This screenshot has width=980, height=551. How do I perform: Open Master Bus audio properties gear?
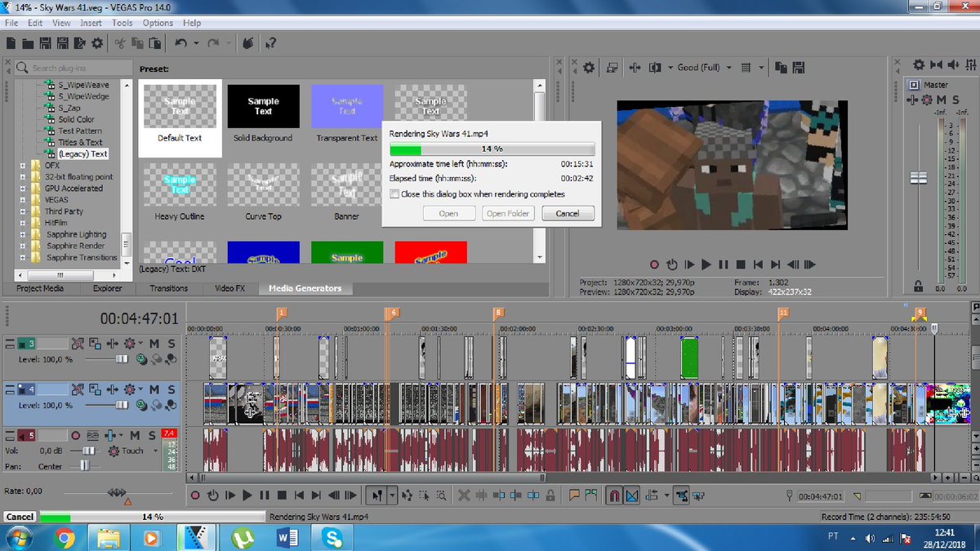tap(917, 64)
